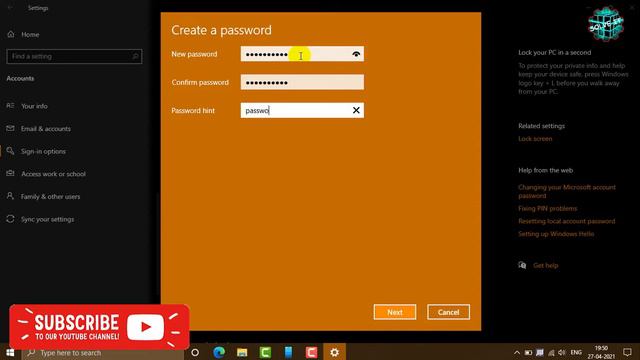
Task: Click the Get help chat icon
Action: [522, 265]
